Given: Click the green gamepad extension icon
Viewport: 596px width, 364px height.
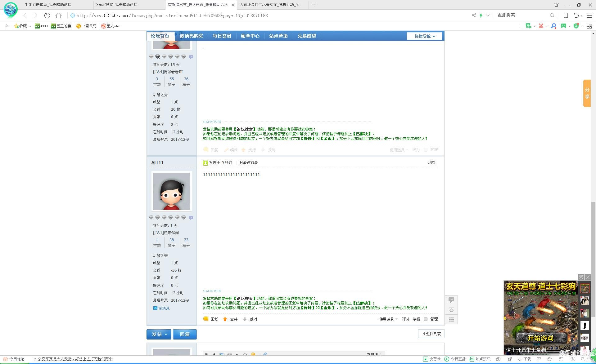Looking at the screenshot, I should tap(563, 26).
